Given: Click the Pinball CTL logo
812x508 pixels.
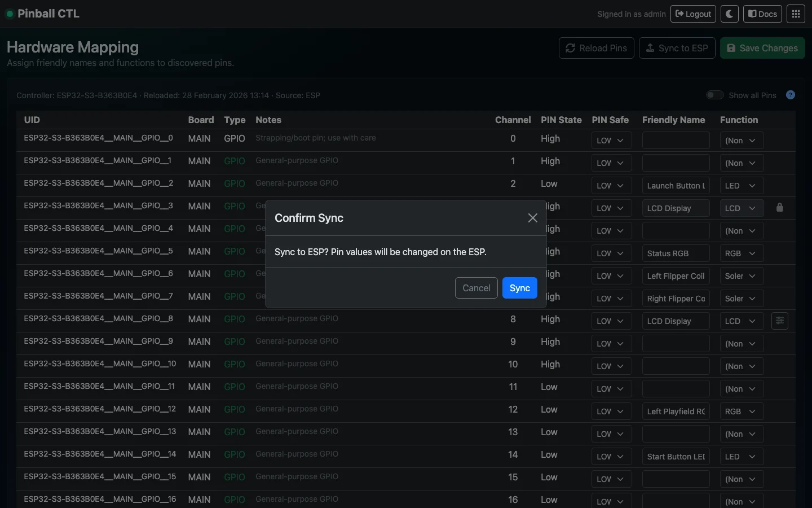Looking at the screenshot, I should click(x=42, y=14).
